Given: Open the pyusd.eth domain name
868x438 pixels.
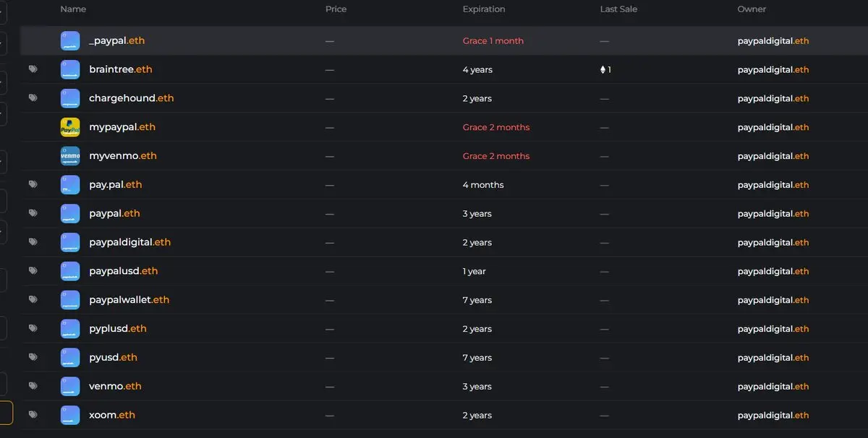Looking at the screenshot, I should 113,358.
